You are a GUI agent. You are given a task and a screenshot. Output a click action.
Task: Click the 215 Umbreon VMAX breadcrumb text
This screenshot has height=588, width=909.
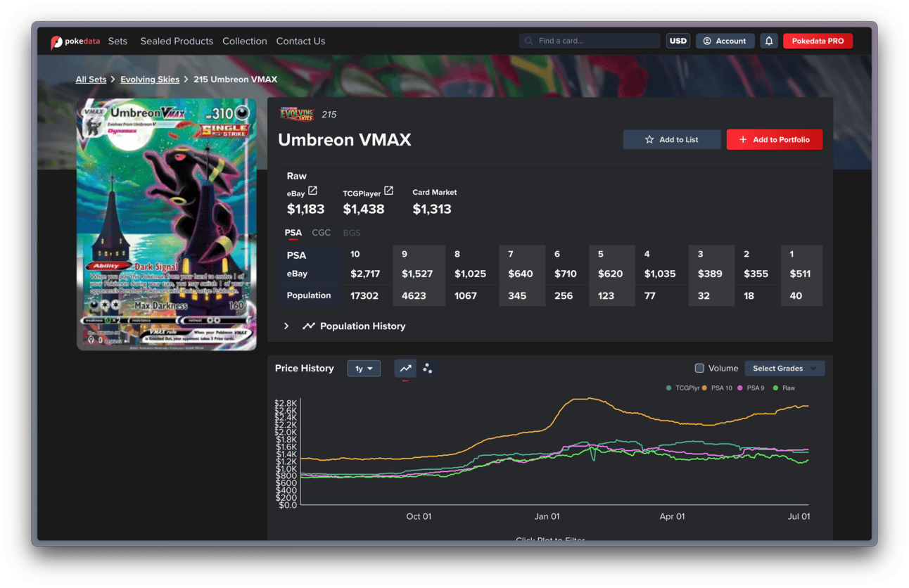point(235,79)
